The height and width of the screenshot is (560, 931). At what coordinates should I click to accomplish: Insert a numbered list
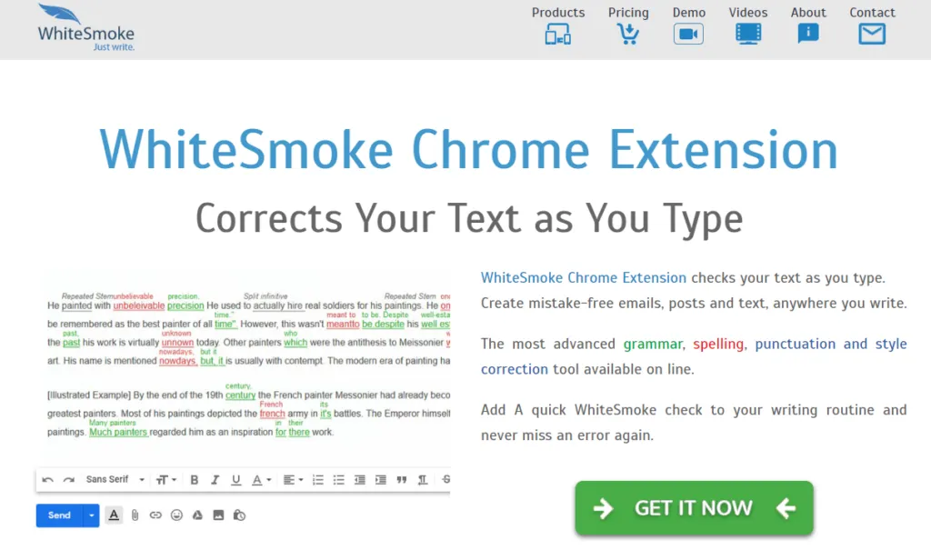317,480
